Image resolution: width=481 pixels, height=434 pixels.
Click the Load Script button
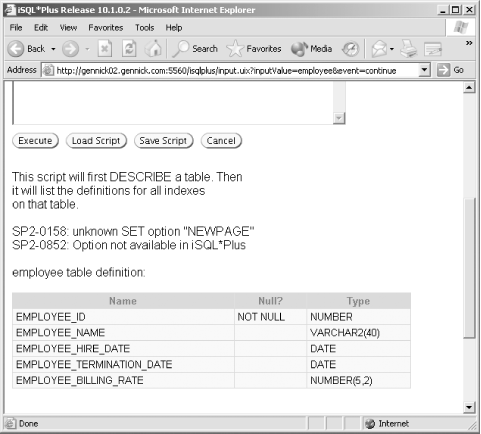click(96, 141)
